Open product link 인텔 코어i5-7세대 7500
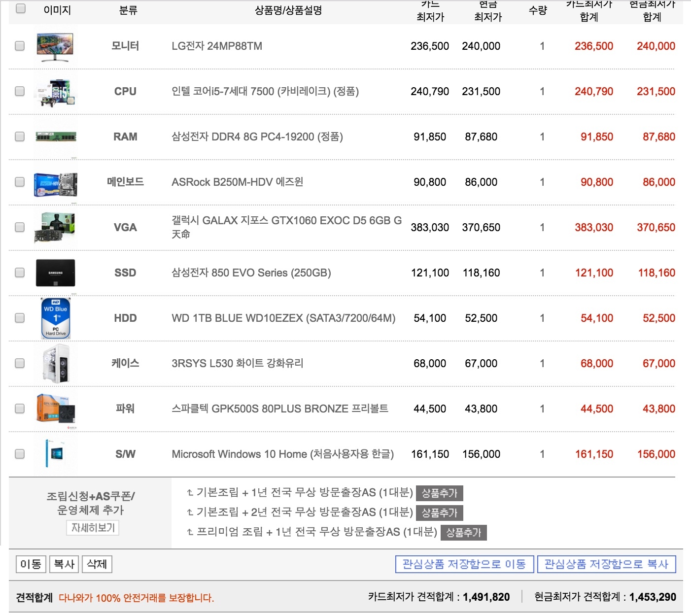 (x=265, y=91)
